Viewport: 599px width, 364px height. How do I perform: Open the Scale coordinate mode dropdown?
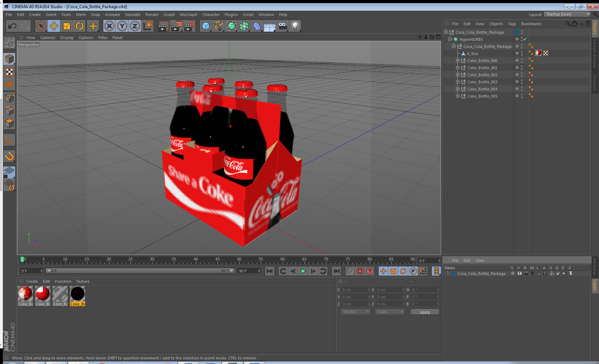pos(390,312)
